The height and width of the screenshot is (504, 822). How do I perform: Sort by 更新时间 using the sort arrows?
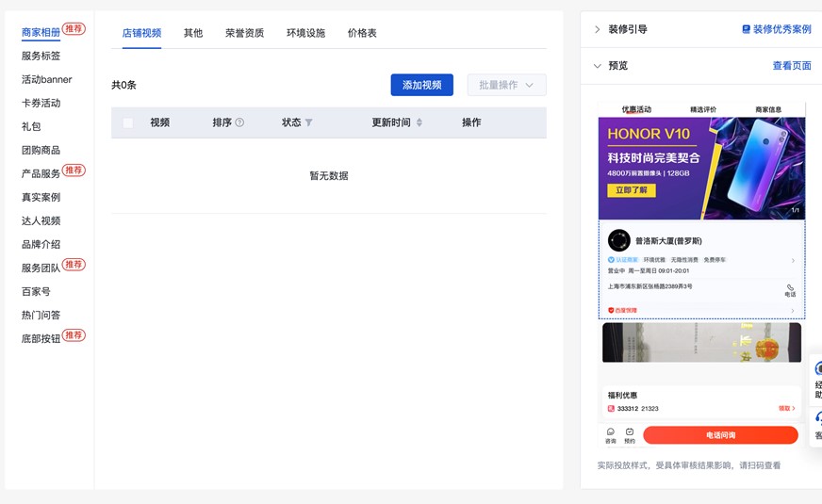coord(419,122)
